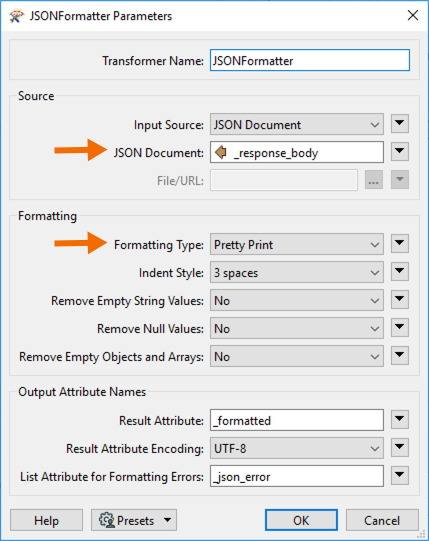The width and height of the screenshot is (429, 541).
Task: Open the Indent Style 3 spaces dropdown
Action: tap(297, 272)
